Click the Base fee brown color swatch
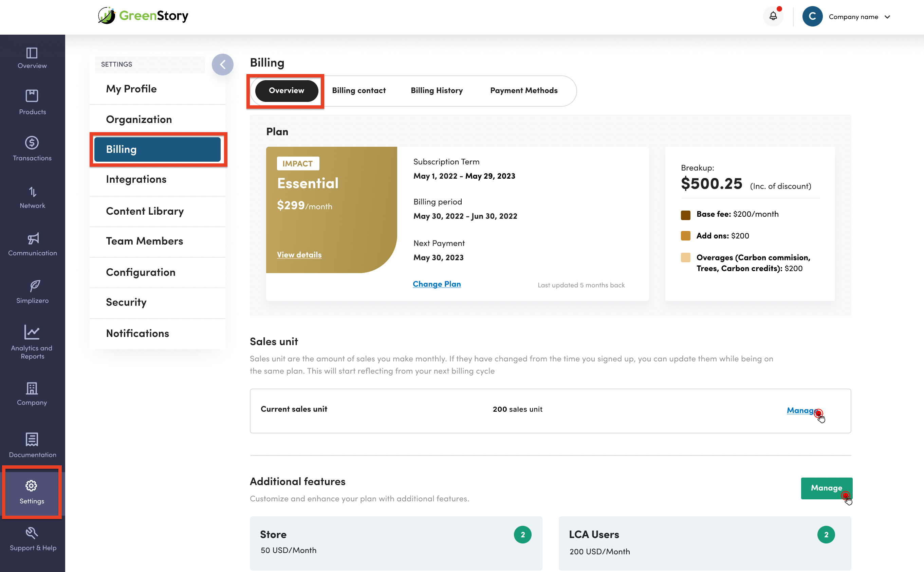This screenshot has width=924, height=572. coord(685,215)
